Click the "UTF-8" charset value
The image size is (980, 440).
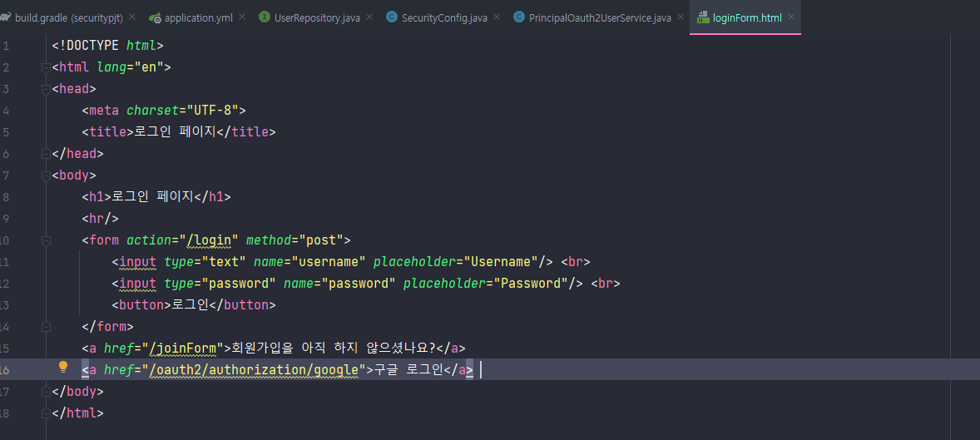[x=212, y=111]
